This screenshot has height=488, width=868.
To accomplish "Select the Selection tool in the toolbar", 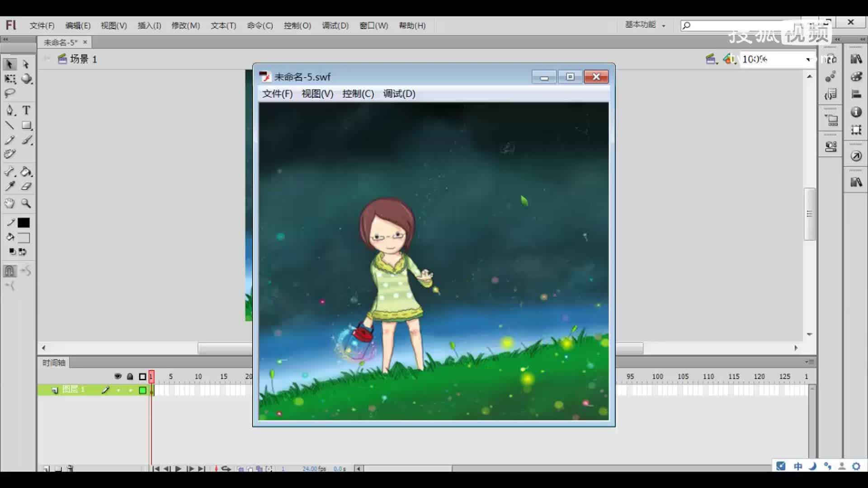I will 10,64.
